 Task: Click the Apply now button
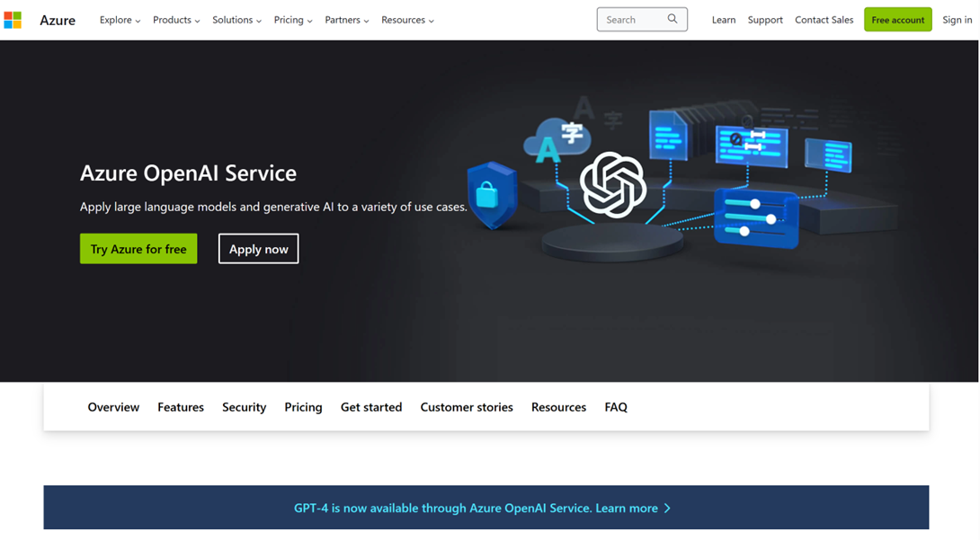click(x=259, y=249)
